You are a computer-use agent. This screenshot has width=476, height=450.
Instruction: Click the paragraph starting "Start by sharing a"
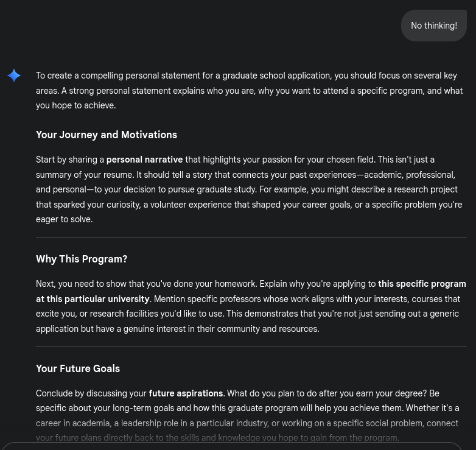tap(250, 189)
